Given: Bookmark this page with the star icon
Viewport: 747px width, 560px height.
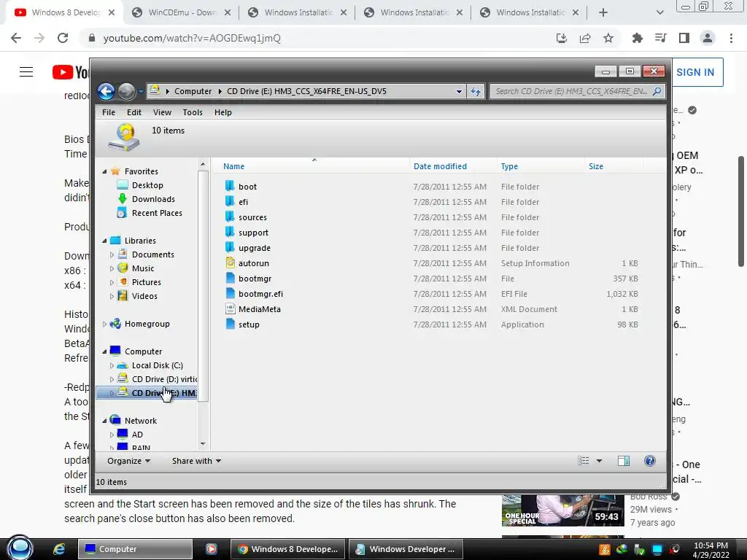Looking at the screenshot, I should pyautogui.click(x=608, y=38).
